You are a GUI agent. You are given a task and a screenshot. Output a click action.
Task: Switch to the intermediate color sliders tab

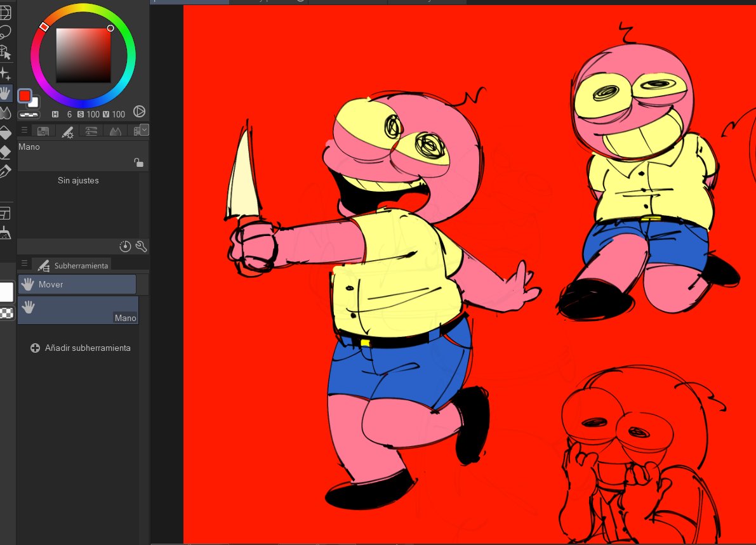[x=91, y=131]
